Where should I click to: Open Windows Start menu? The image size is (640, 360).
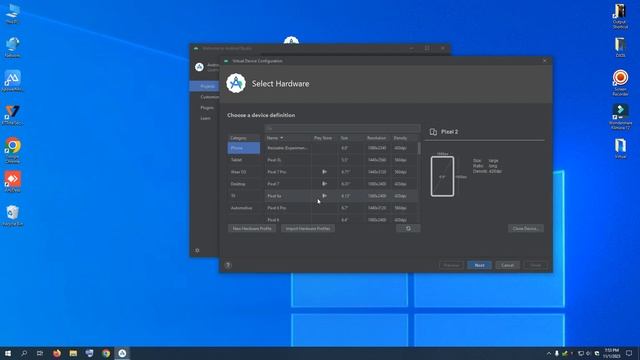[8, 353]
